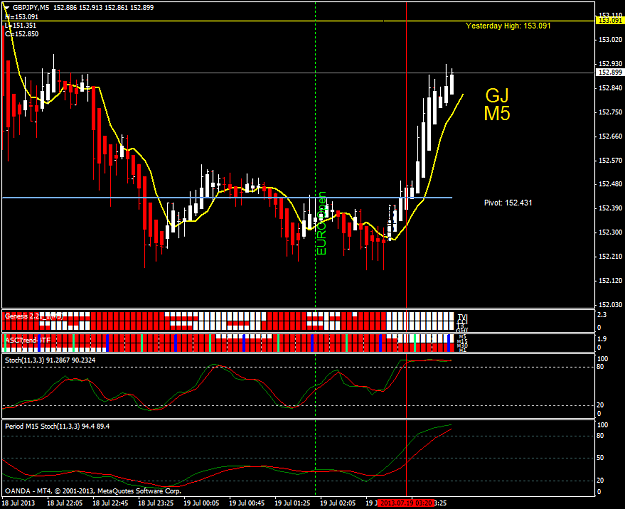Viewport: 625px width, 509px height.
Task: Click price axis value 152.570
Action: pos(610,161)
